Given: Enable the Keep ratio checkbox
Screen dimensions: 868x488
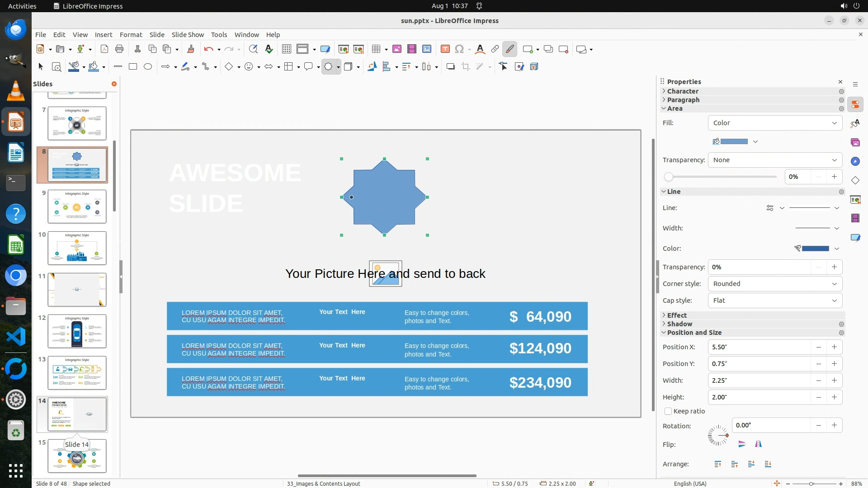Looking at the screenshot, I should (x=668, y=412).
